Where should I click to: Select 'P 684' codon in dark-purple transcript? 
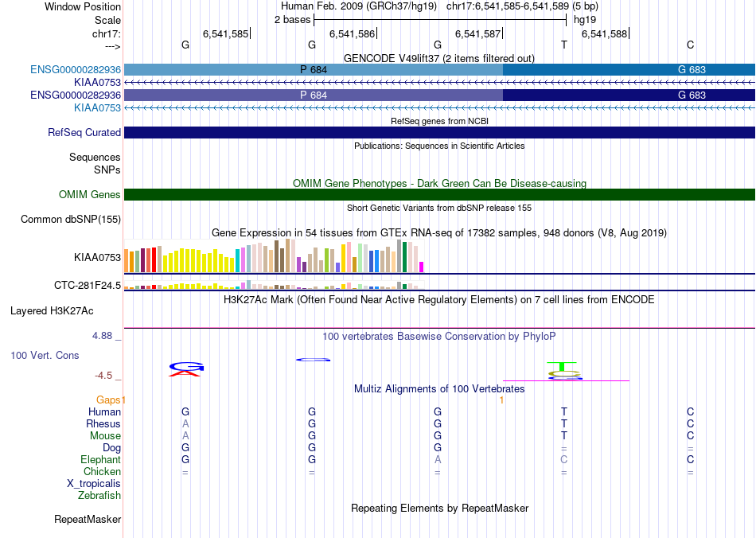[314, 95]
